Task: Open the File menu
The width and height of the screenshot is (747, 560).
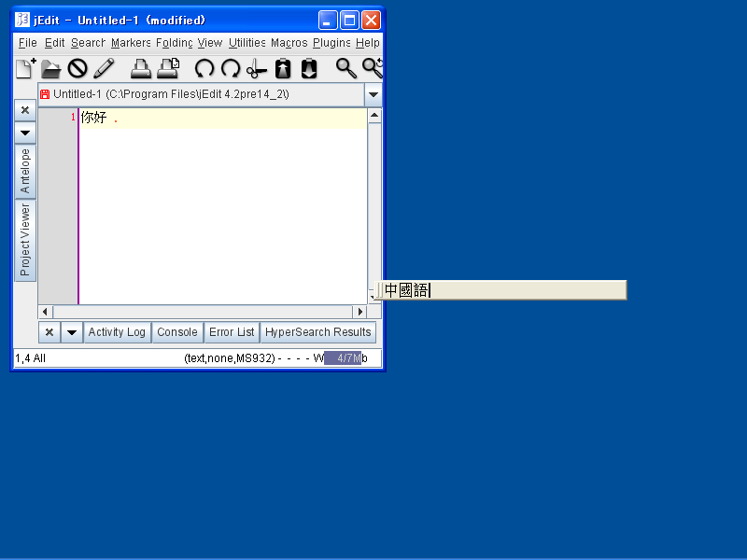Action: pyautogui.click(x=28, y=43)
